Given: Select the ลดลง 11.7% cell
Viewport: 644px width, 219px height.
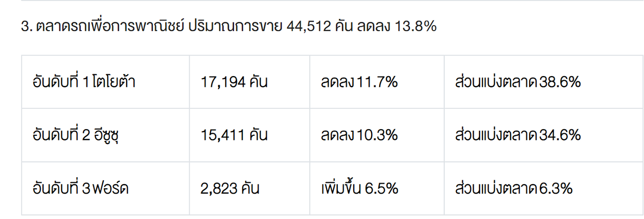Looking at the screenshot, I should tap(359, 82).
